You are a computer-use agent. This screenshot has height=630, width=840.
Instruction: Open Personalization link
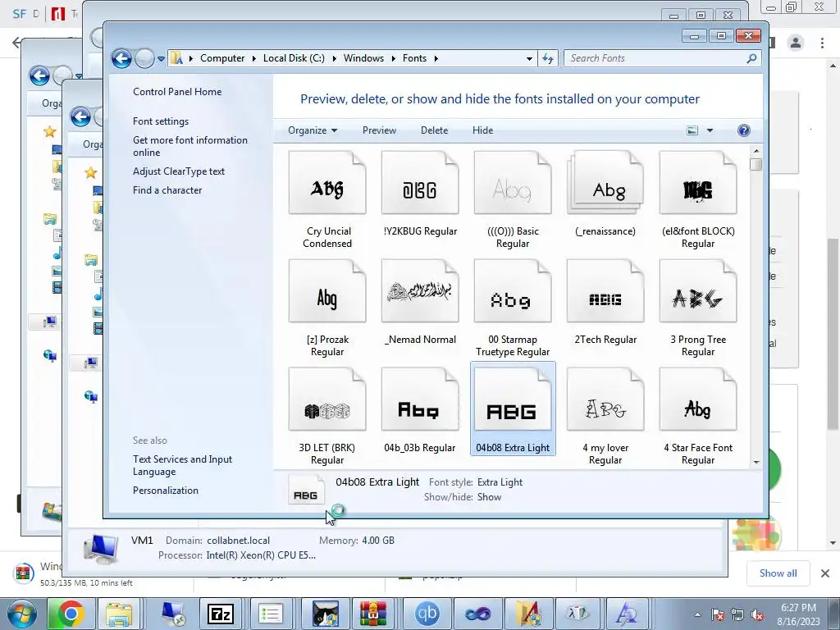[x=166, y=491]
